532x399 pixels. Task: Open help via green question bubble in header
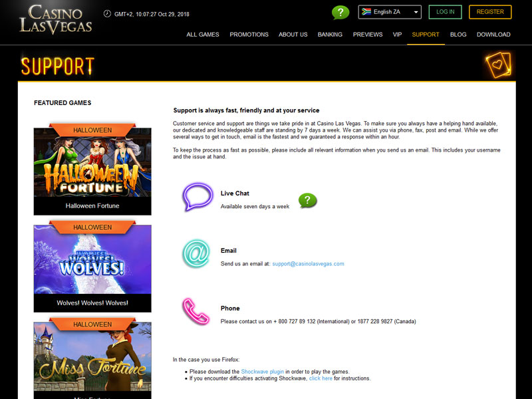pyautogui.click(x=340, y=13)
